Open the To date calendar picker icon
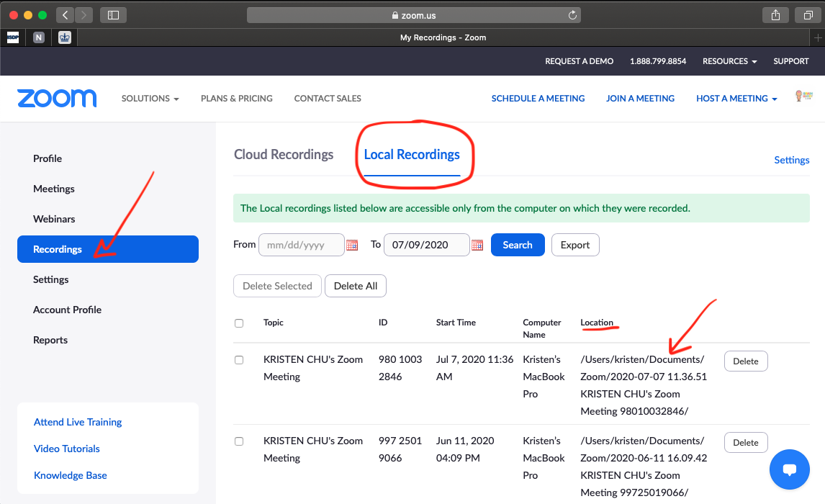Image resolution: width=825 pixels, height=504 pixels. point(477,246)
